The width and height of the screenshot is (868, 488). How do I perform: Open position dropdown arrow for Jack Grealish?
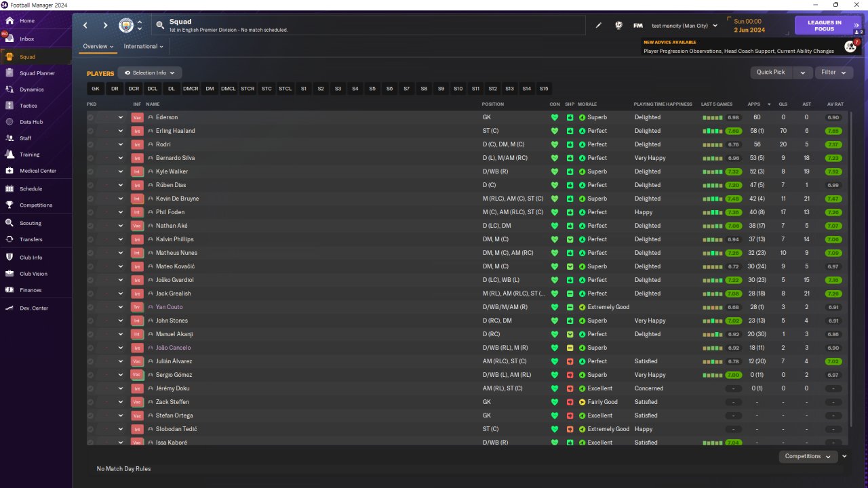click(x=121, y=293)
